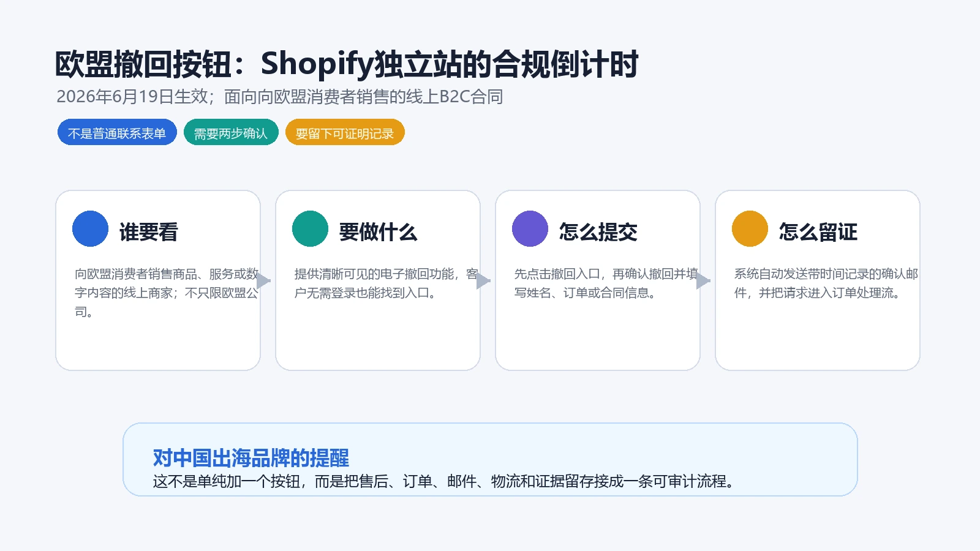Click the arrow between 谁要看 and 要做什么 cards
This screenshot has width=980, height=551.
[x=263, y=281]
